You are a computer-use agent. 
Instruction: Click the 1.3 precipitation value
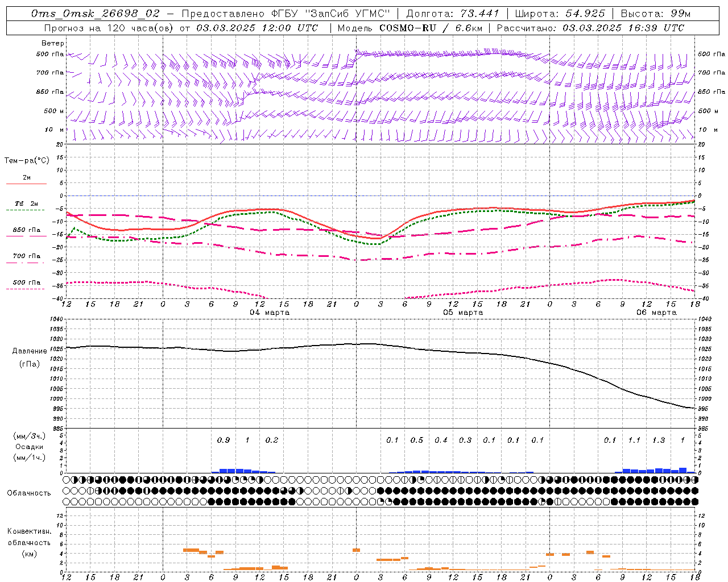(x=659, y=440)
